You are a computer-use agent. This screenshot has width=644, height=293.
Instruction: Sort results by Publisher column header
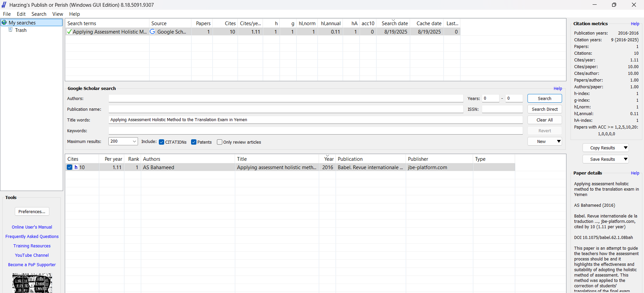[440, 159]
